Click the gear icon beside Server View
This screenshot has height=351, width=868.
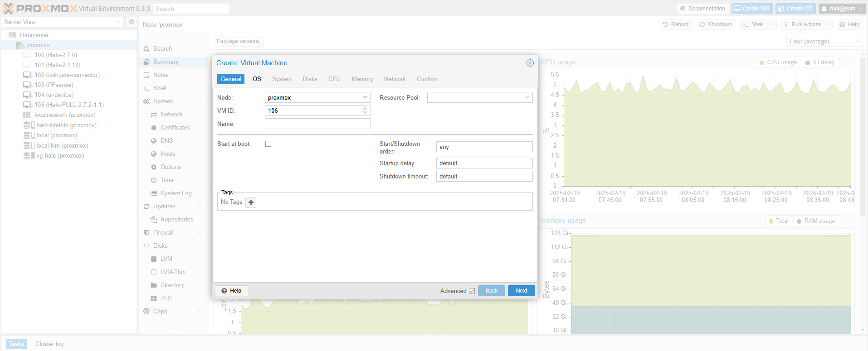point(131,22)
